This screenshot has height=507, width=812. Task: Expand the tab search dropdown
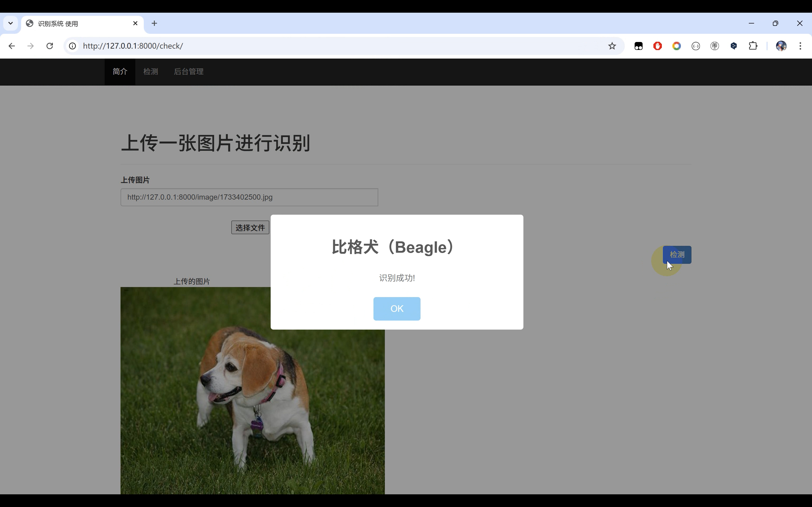point(10,23)
